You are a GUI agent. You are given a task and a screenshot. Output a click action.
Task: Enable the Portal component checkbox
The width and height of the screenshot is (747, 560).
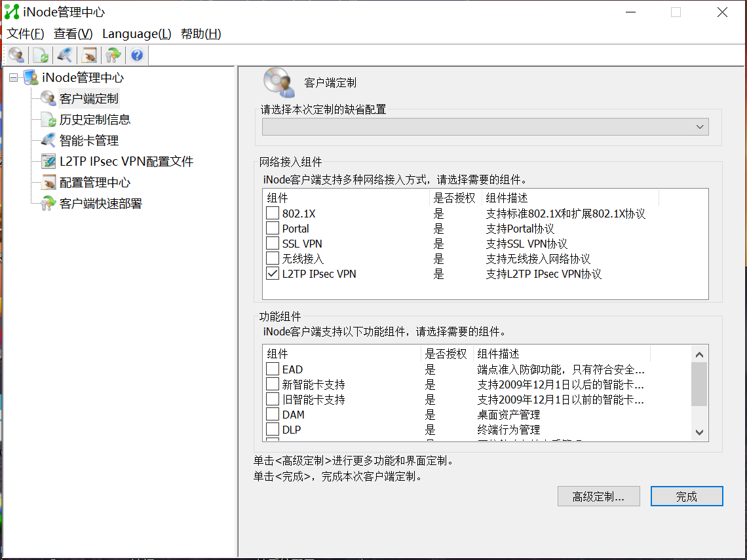(273, 228)
